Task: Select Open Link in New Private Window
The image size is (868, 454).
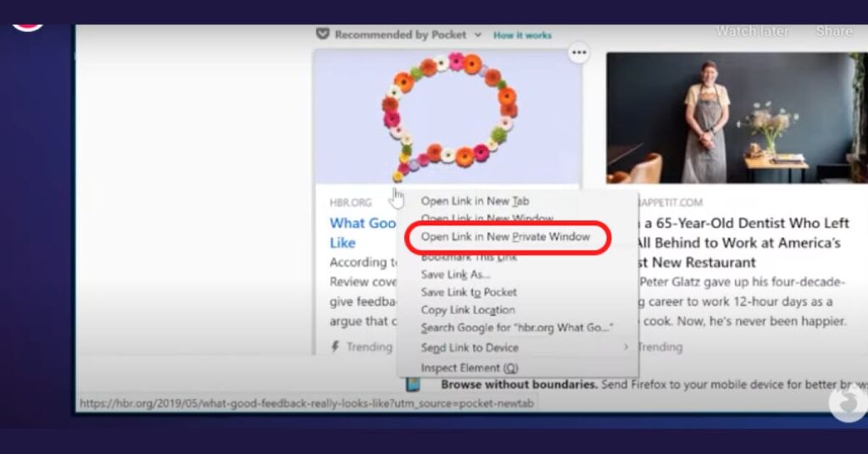Action: (x=505, y=237)
